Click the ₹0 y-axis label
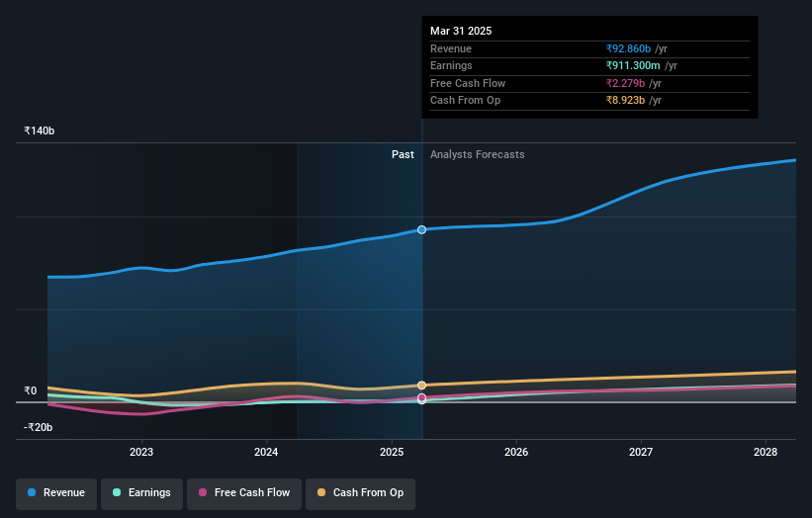 coord(30,390)
